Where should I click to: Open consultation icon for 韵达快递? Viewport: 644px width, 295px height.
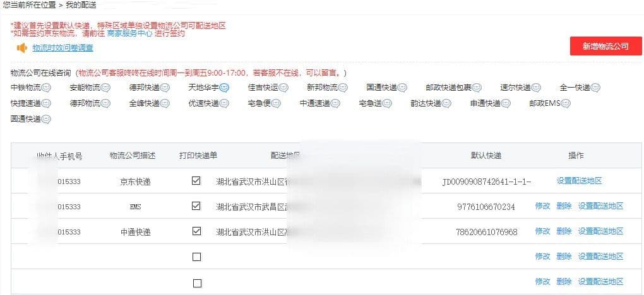[x=446, y=103]
